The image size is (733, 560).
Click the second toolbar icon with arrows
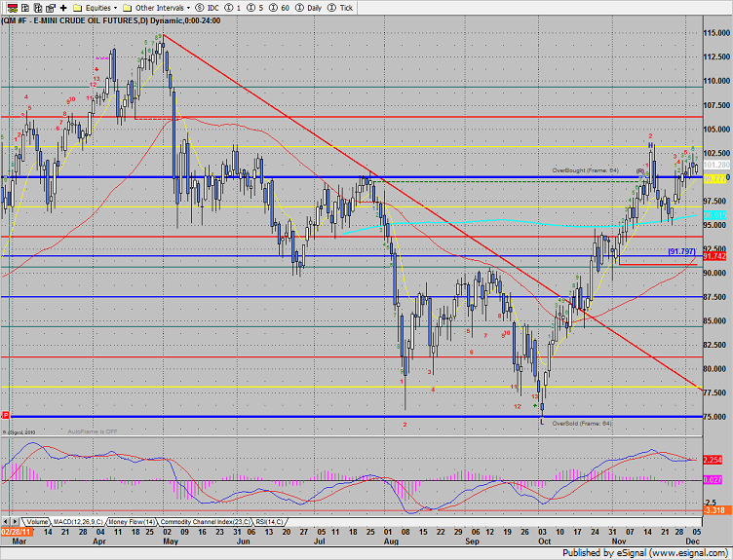(25, 8)
